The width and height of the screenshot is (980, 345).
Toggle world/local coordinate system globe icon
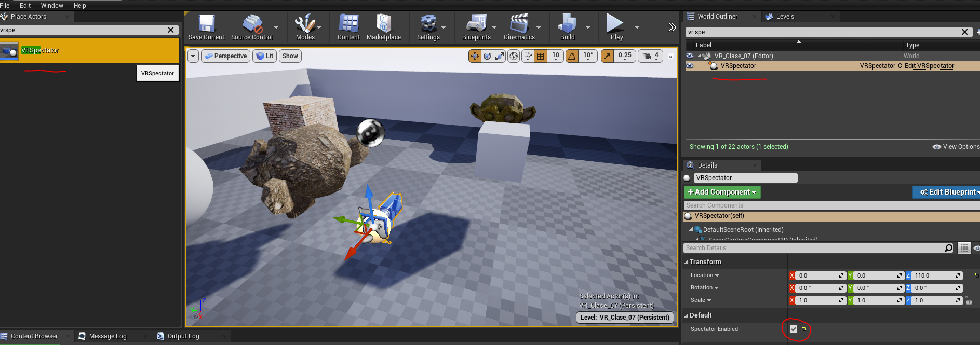514,56
